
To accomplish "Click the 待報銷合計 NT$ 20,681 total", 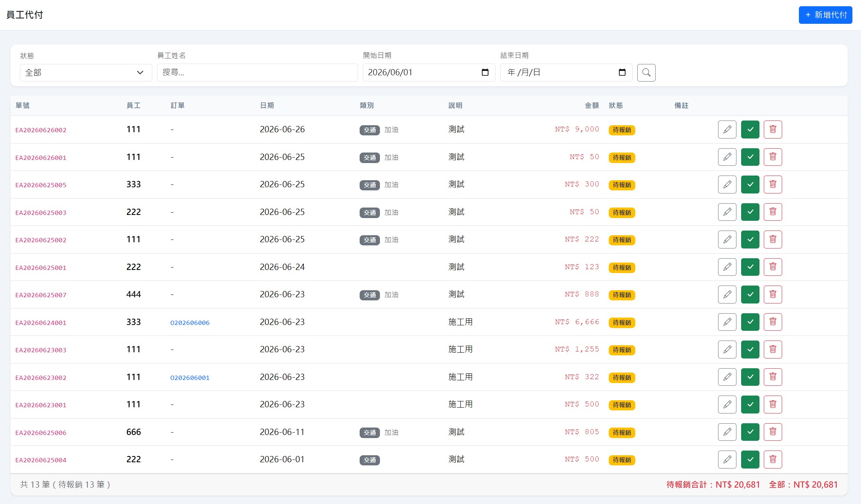I will (713, 484).
